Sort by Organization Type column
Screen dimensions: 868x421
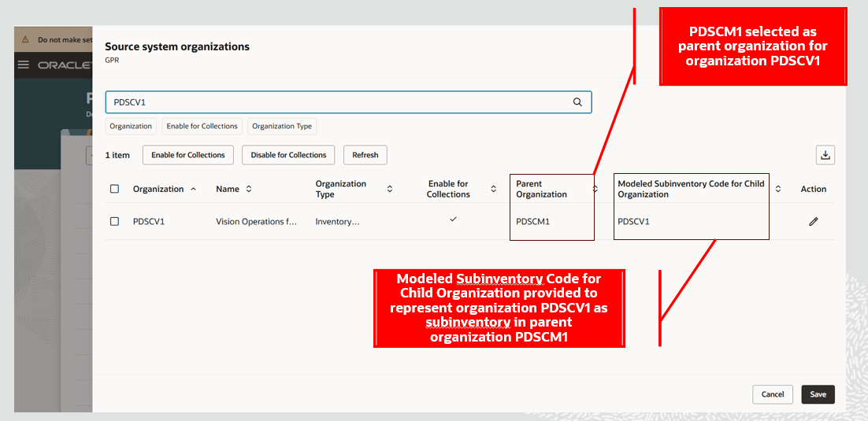[390, 189]
